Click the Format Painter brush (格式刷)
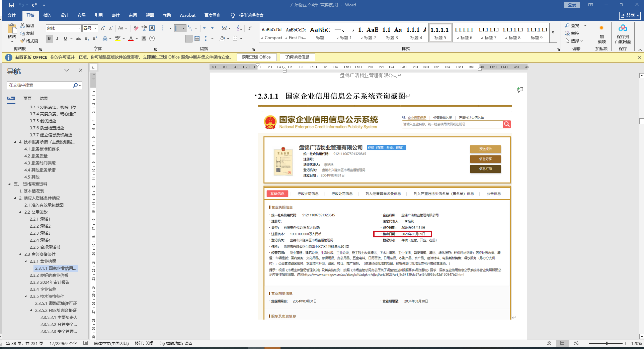Viewport: 644px width, 349px height. point(29,41)
